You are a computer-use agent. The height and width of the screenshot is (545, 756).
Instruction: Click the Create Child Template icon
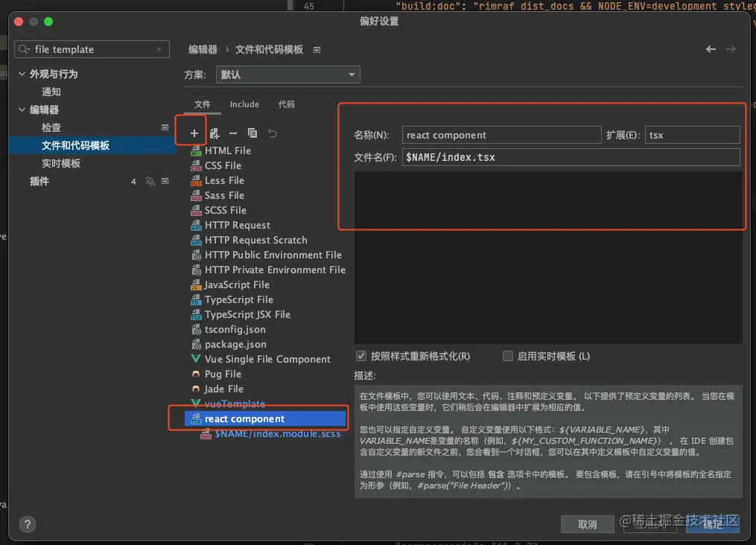click(x=213, y=133)
